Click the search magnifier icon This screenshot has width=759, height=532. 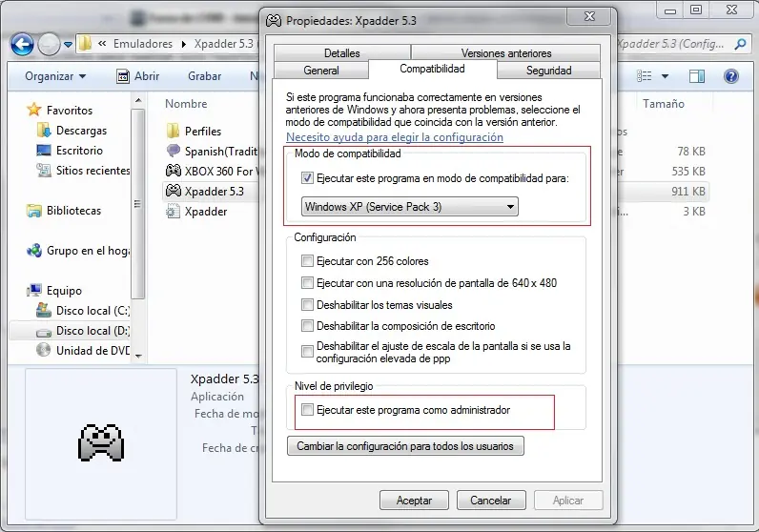point(740,44)
